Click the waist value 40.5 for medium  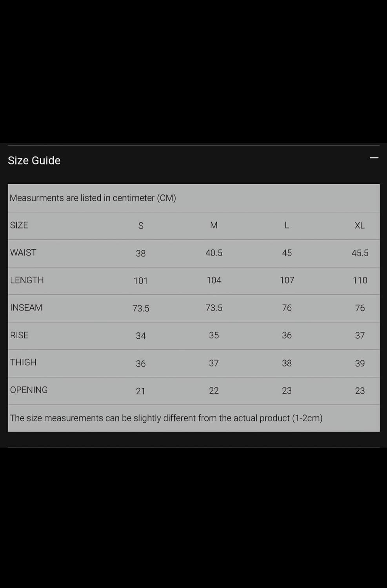pyautogui.click(x=214, y=253)
